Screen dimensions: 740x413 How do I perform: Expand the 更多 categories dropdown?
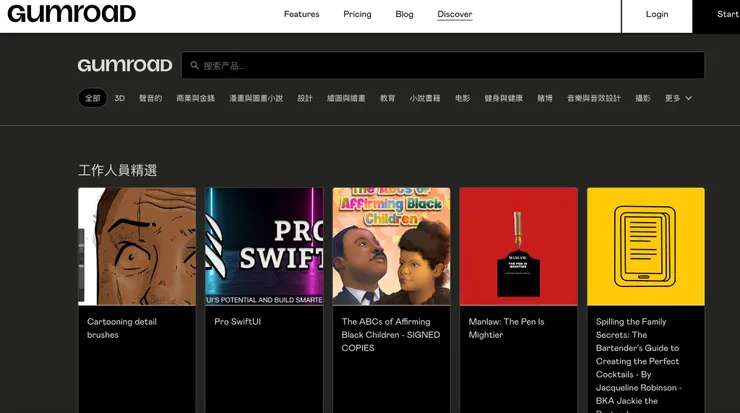pyautogui.click(x=678, y=98)
